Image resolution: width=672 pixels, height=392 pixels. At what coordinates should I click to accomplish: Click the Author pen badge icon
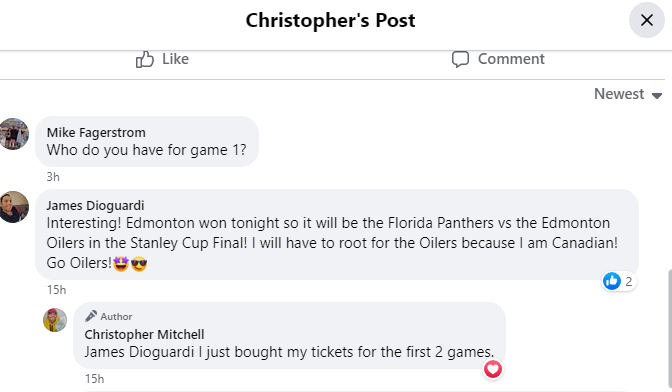click(90, 316)
